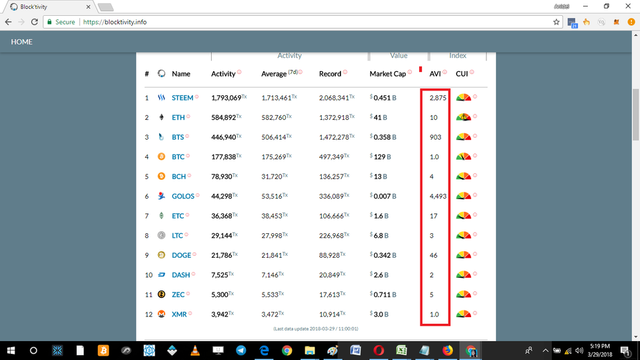Viewport: 640px width, 360px height.
Task: Open the GOLOS coin link
Action: pos(182,196)
